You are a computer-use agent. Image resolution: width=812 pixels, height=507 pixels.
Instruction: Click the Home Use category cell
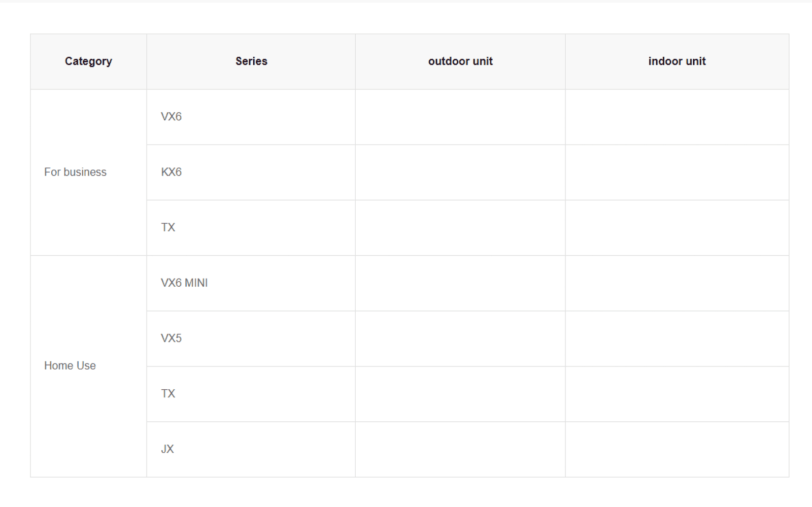coord(70,365)
